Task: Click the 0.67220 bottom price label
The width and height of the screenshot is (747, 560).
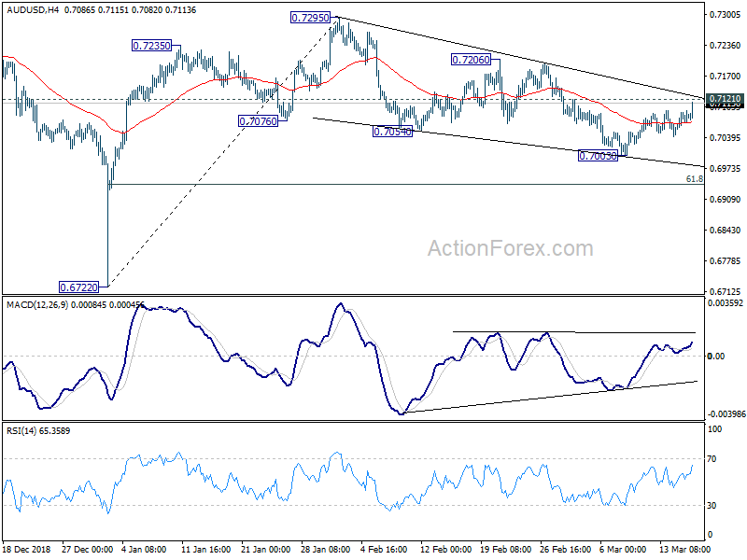Action: click(78, 287)
